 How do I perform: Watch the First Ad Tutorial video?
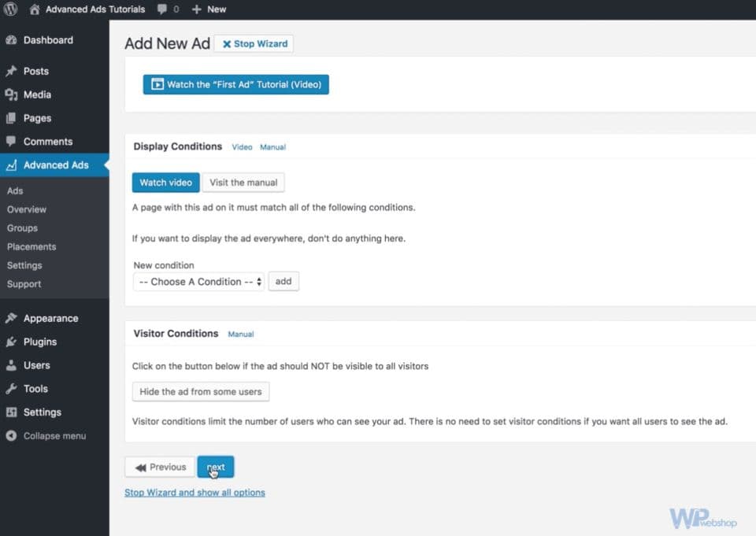[235, 84]
